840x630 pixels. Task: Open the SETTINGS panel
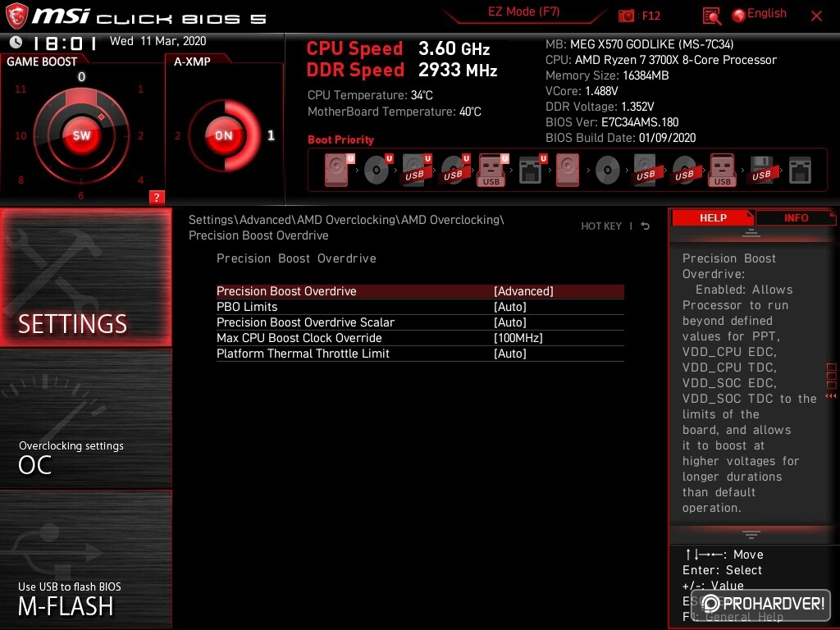(x=85, y=277)
